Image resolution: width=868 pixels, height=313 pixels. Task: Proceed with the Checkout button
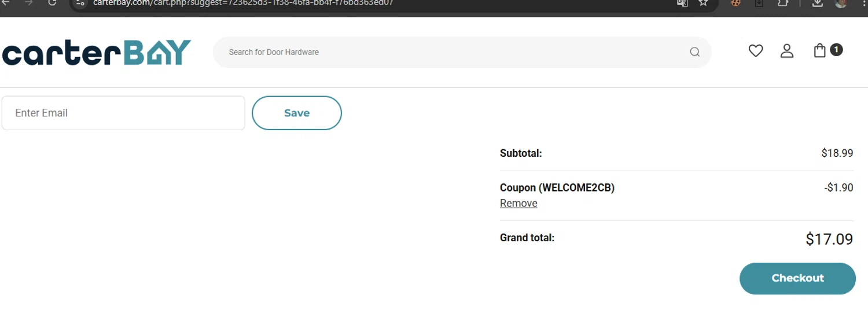[x=797, y=278]
